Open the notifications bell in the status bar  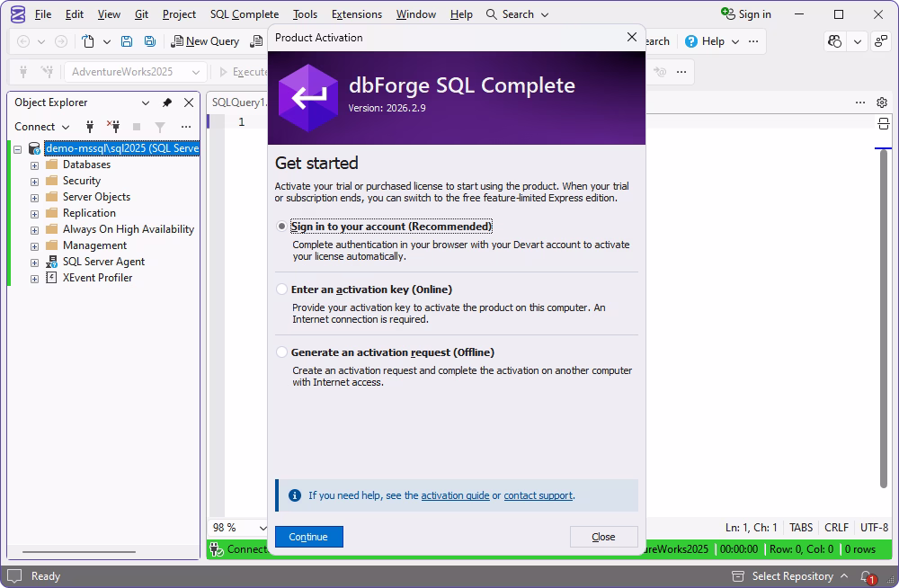tap(868, 576)
